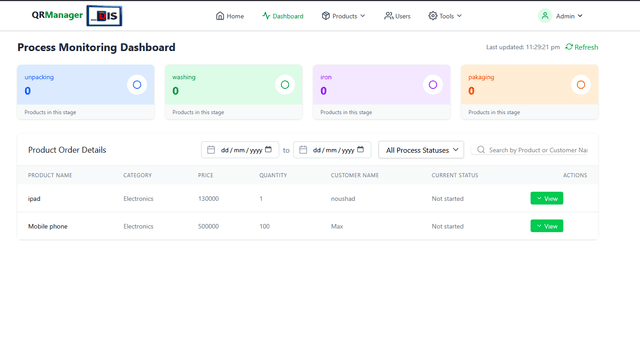The width and height of the screenshot is (640, 364).
Task: Click the search magnifier icon
Action: pyautogui.click(x=481, y=150)
